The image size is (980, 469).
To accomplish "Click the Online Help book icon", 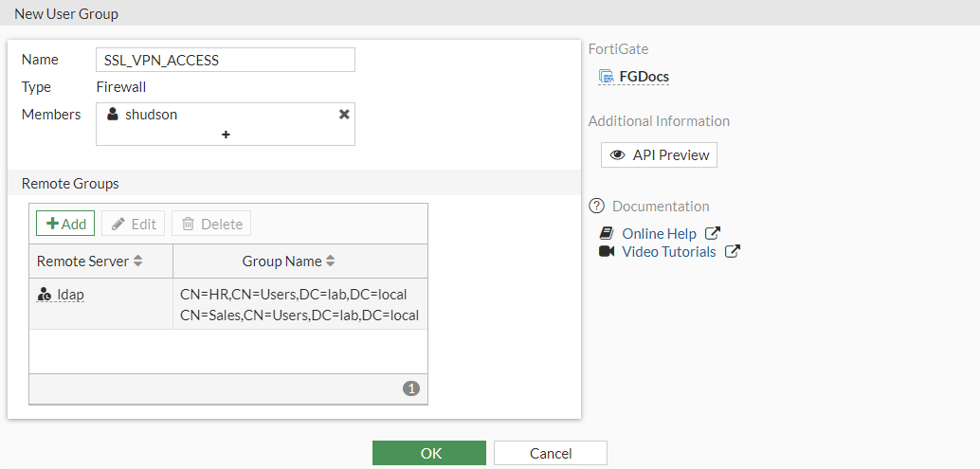I will [607, 233].
